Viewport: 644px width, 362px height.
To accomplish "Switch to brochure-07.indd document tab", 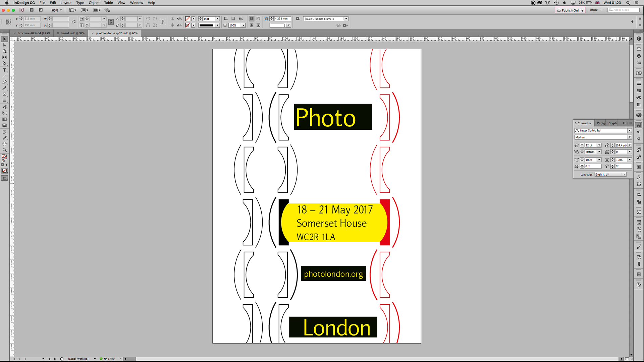I will click(x=34, y=33).
